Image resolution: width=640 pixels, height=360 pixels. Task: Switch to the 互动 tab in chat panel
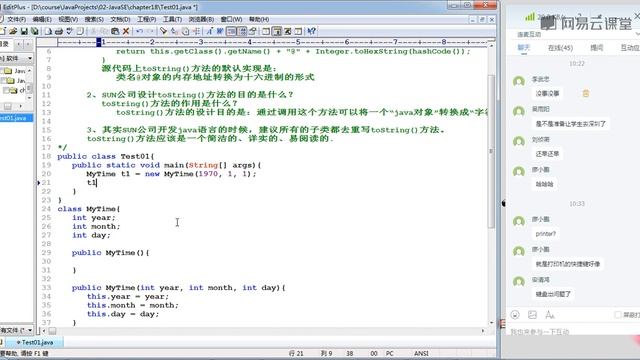point(630,48)
